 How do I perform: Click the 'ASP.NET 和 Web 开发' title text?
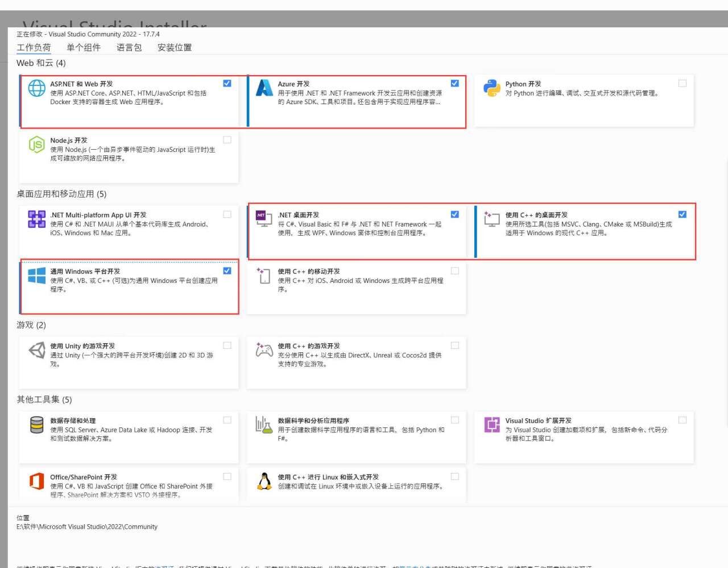pos(81,84)
